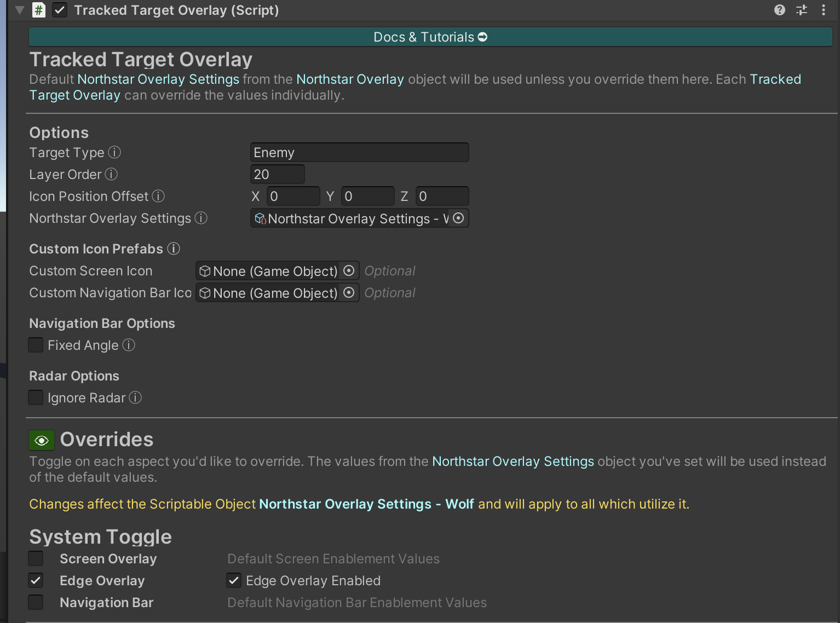
Task: Click the info icon beside Custom Icon Prefabs
Action: click(x=174, y=249)
